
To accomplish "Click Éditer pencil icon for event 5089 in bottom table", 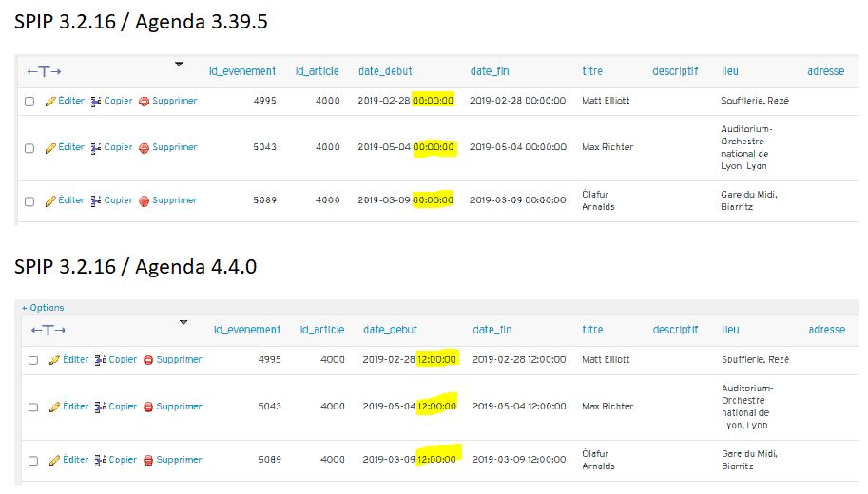I will pyautogui.click(x=54, y=460).
